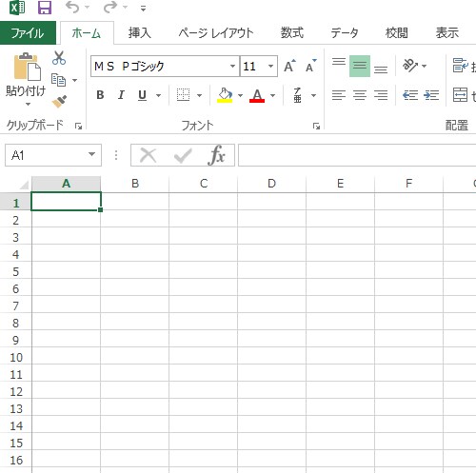Image resolution: width=476 pixels, height=473 pixels.
Task: Click the Merge and Center icon
Action: [460, 95]
